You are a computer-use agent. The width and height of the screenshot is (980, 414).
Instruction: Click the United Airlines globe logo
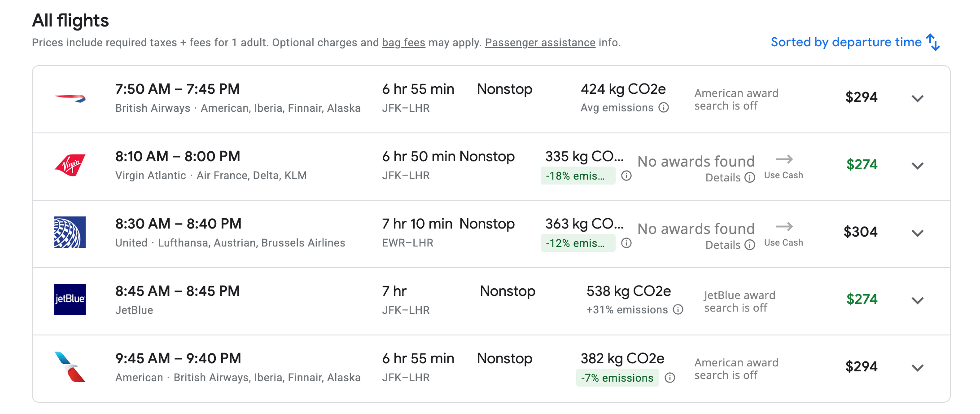[70, 232]
